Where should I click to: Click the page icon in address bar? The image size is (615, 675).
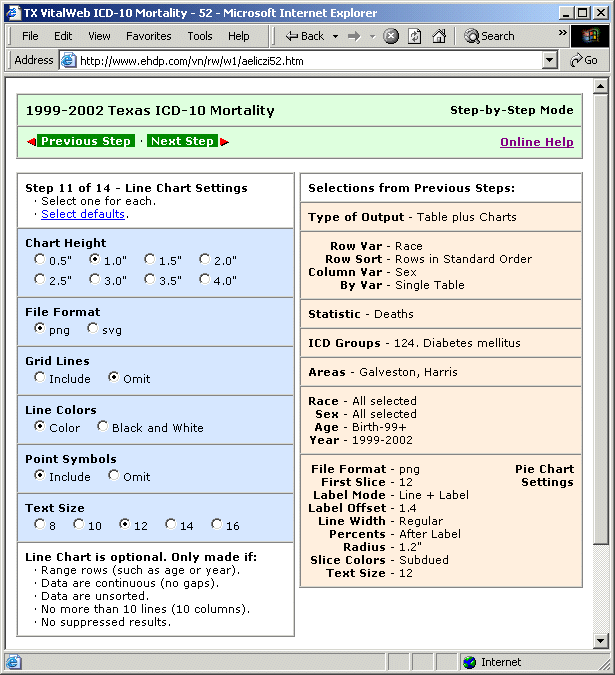(x=68, y=60)
